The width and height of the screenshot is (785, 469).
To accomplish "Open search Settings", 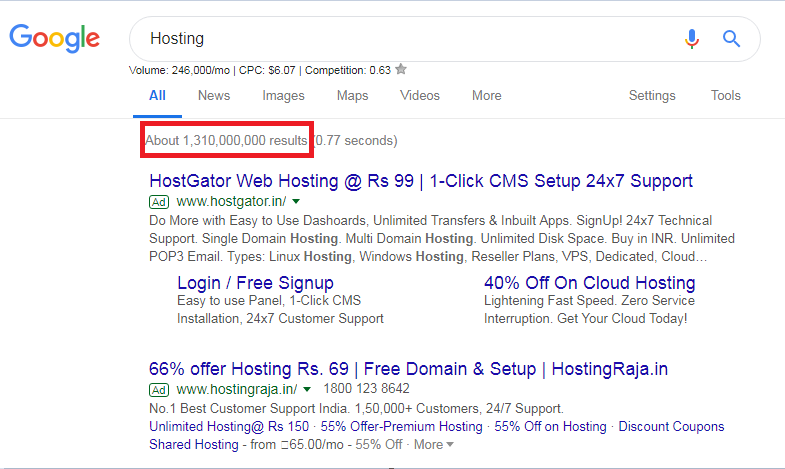I will coord(652,96).
